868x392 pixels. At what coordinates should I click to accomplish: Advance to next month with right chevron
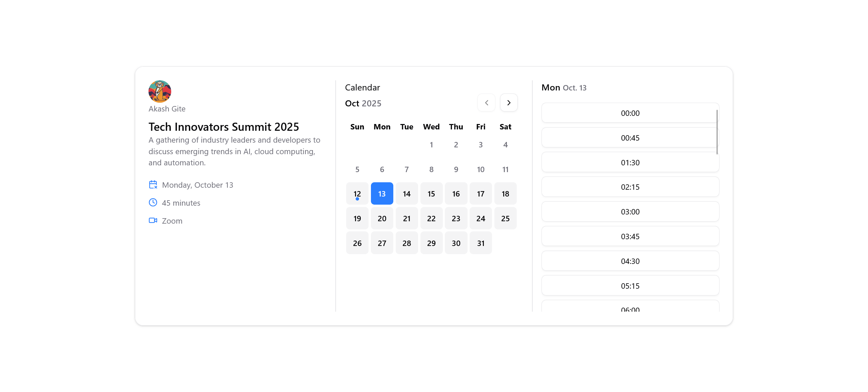click(x=509, y=102)
